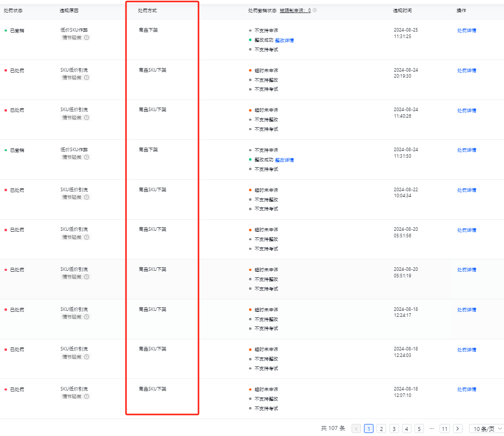View 处罚详情 for 2024-08-18 12:07:10 violation

click(x=466, y=389)
